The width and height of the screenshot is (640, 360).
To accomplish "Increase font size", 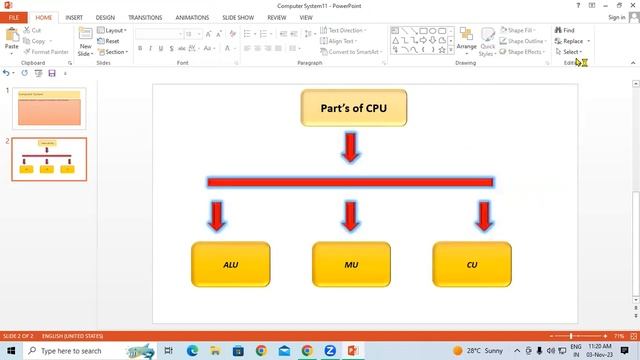I will click(x=209, y=34).
